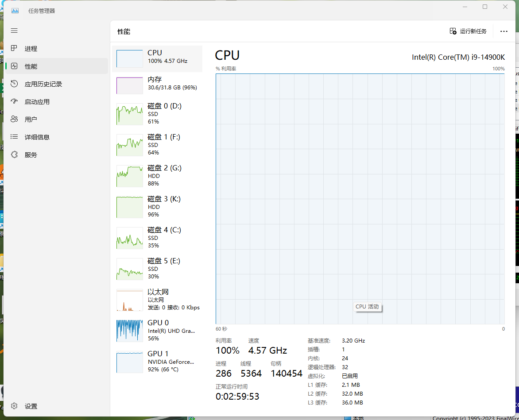
Task: Click the 磁盘 4 (C:) label
Action: (164, 230)
